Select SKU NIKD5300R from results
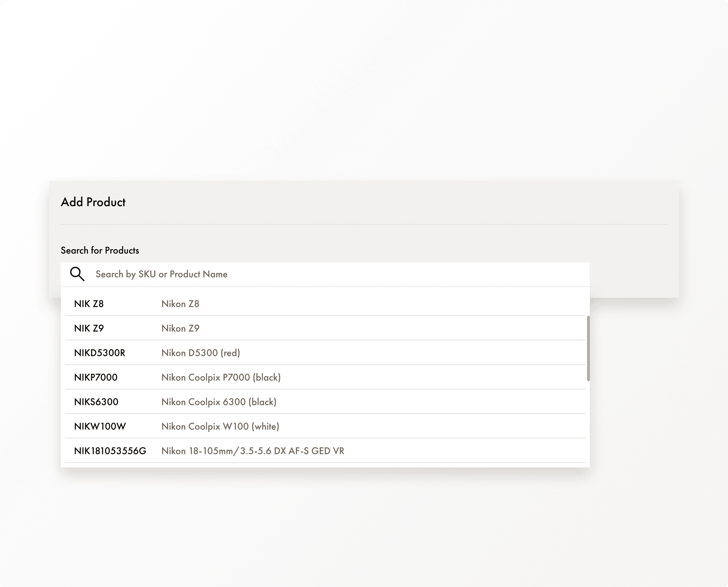 (x=100, y=353)
